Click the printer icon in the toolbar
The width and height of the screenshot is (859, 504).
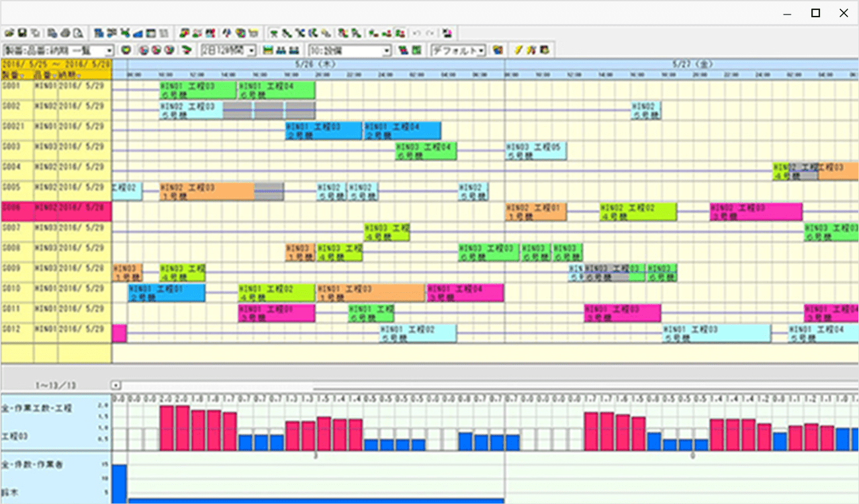[x=65, y=33]
